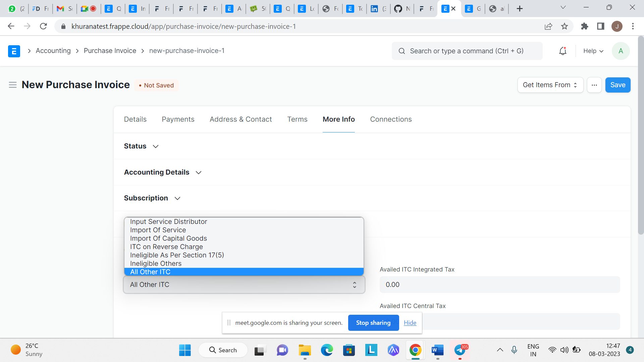Click the browser extensions puzzle icon

(x=585, y=26)
